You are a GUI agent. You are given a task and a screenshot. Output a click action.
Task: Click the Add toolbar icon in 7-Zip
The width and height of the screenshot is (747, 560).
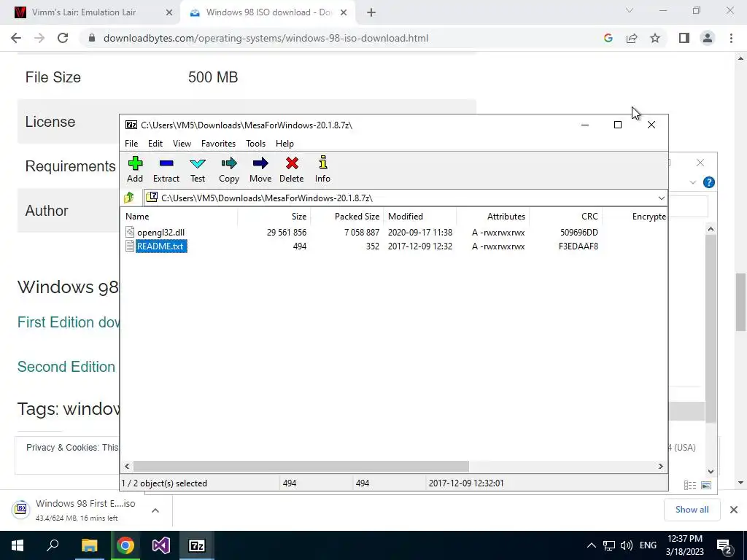click(x=135, y=163)
